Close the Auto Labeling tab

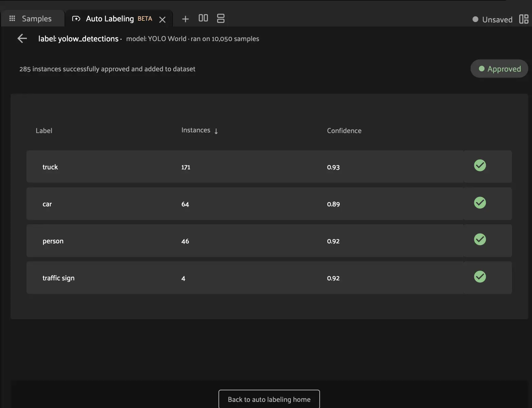coord(162,20)
